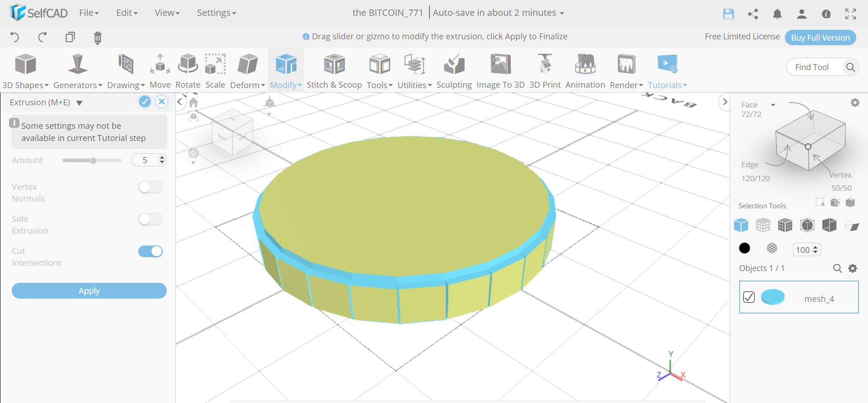868x403 pixels.
Task: Open the Edit menu
Action: pyautogui.click(x=127, y=13)
